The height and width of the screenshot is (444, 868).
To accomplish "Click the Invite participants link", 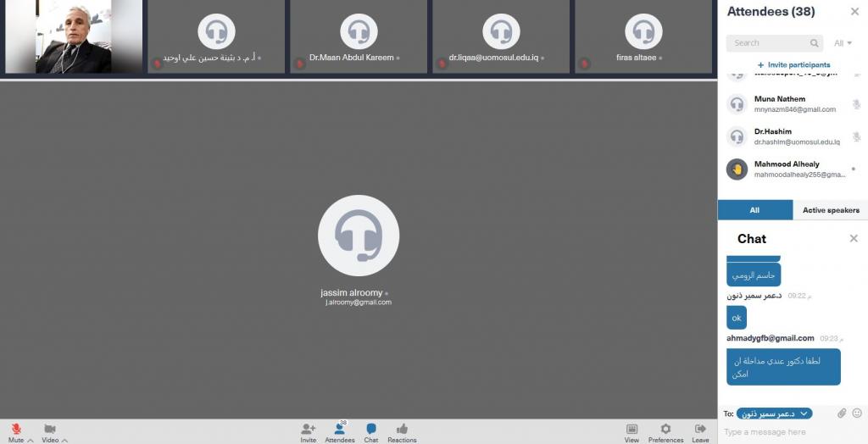I will 793,64.
